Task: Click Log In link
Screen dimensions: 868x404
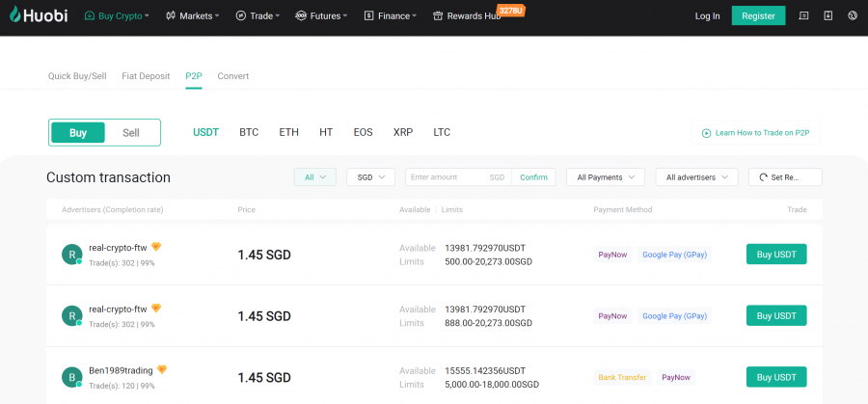Action: click(708, 16)
